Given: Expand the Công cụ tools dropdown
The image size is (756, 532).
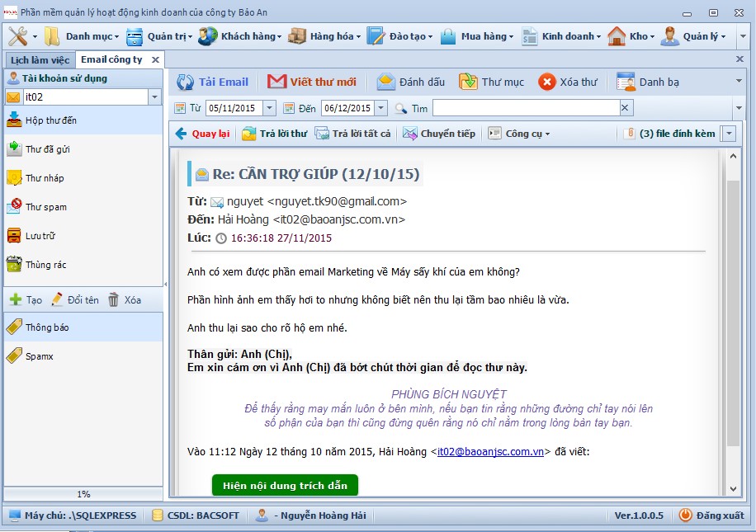Looking at the screenshot, I should click(x=546, y=134).
